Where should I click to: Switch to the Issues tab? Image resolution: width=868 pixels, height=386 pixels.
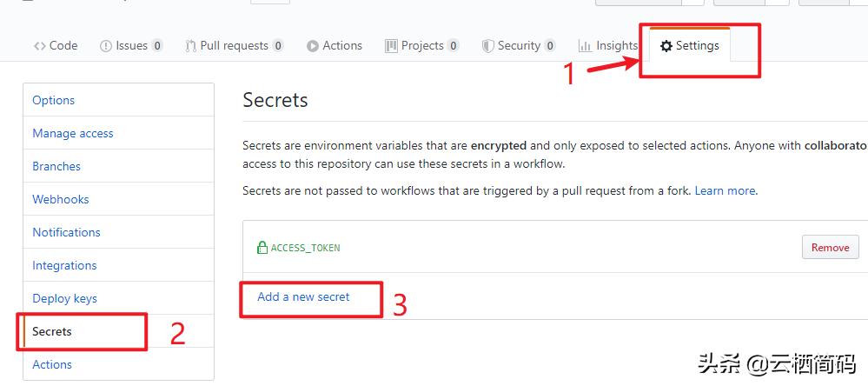coord(131,46)
